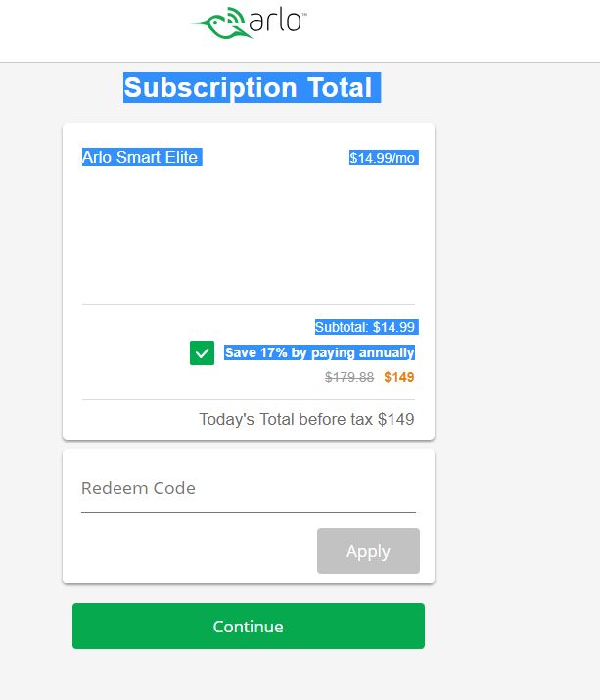Screen dimensions: 600x700
Task: Click the $14.99/mo price label
Action: (x=382, y=158)
